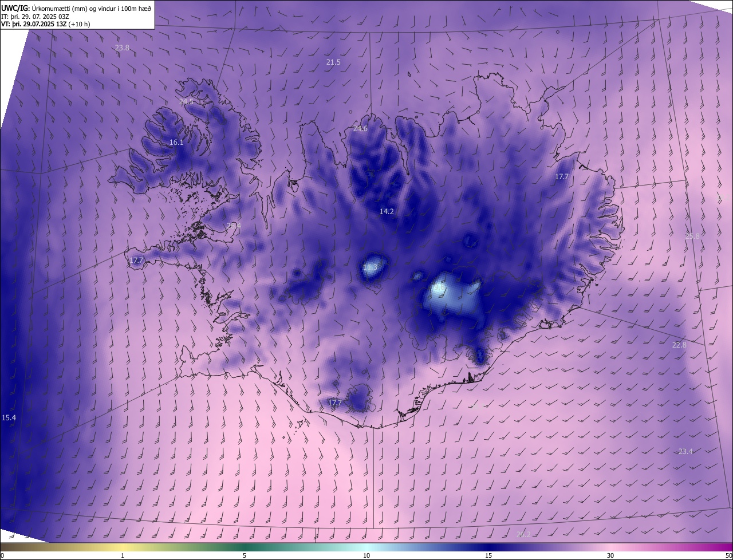Click the 26.2 value label above the color bar
Viewport: 733px width, 560px height.
(523, 534)
